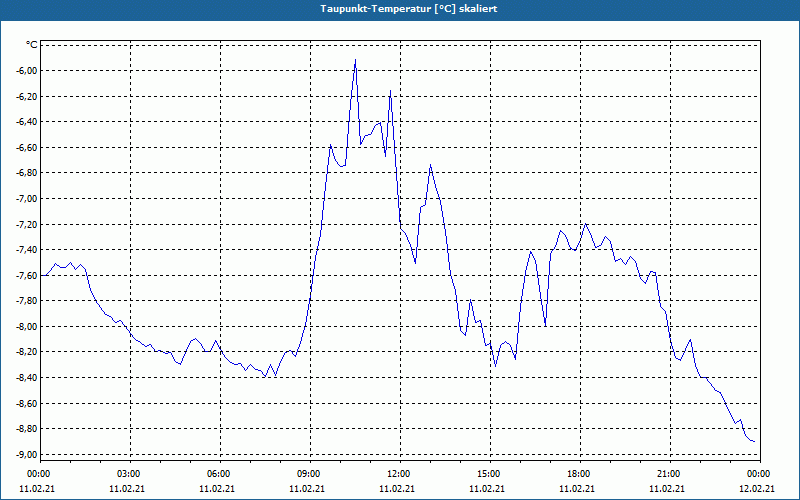The width and height of the screenshot is (800, 500).
Task: Pick the 11.02.21 date under 15:00
Action: [x=487, y=488]
